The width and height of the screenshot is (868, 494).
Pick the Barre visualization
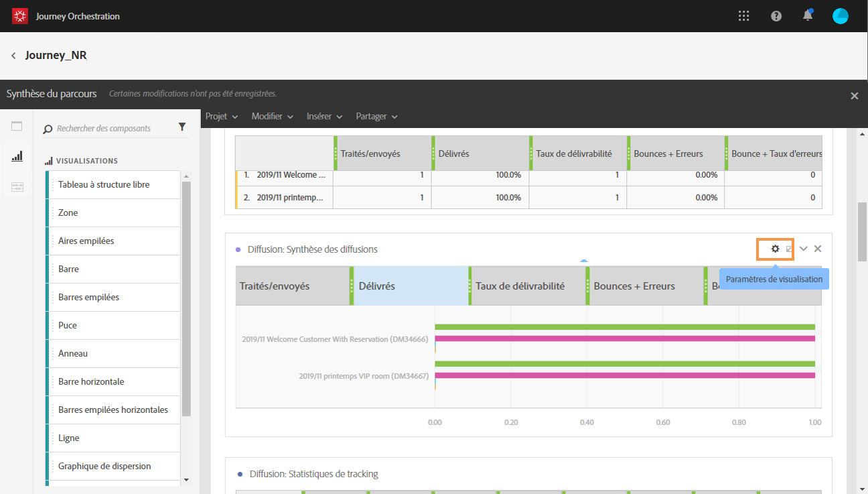pos(113,269)
